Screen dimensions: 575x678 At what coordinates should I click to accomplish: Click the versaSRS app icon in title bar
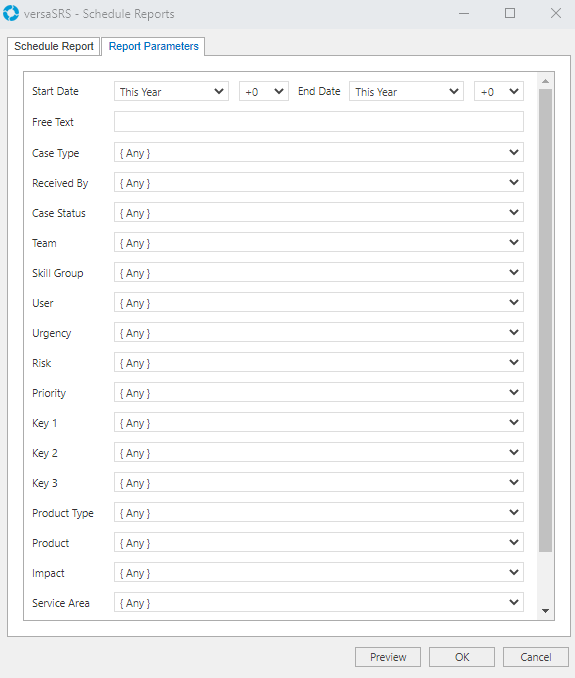pyautogui.click(x=11, y=13)
